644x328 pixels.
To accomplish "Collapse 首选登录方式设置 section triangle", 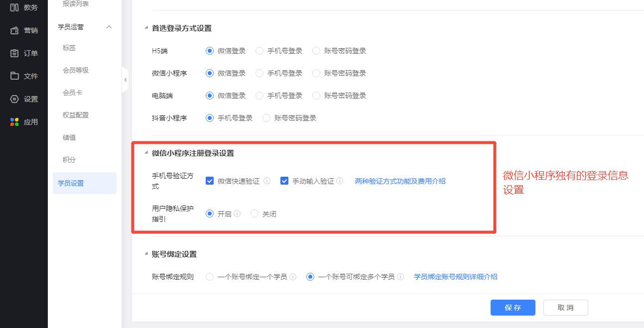I will point(146,28).
